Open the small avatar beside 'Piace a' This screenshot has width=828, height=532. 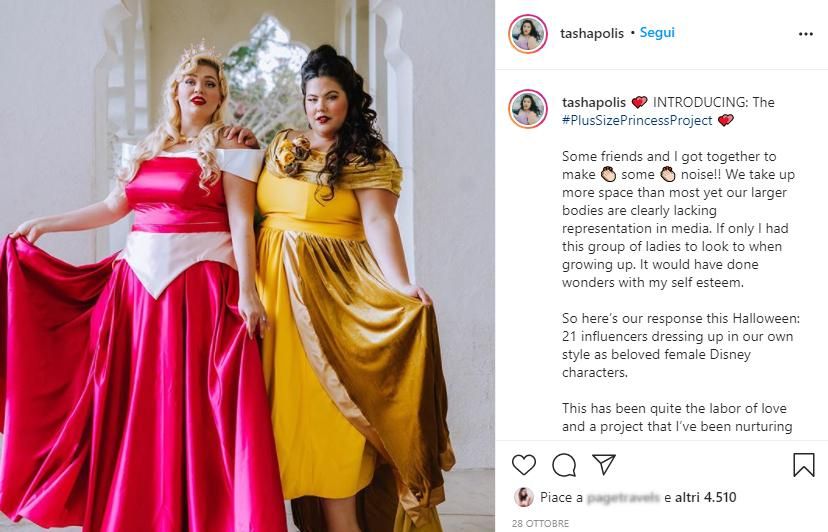[523, 497]
